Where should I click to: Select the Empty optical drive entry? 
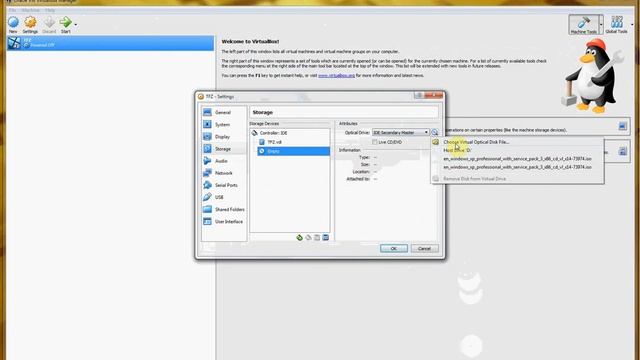[293, 151]
